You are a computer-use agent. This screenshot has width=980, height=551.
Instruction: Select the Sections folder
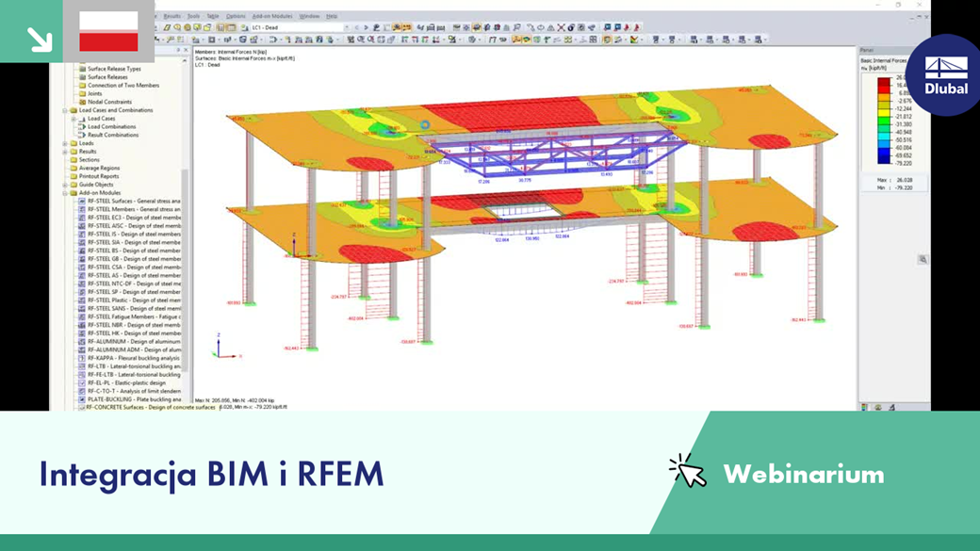89,160
